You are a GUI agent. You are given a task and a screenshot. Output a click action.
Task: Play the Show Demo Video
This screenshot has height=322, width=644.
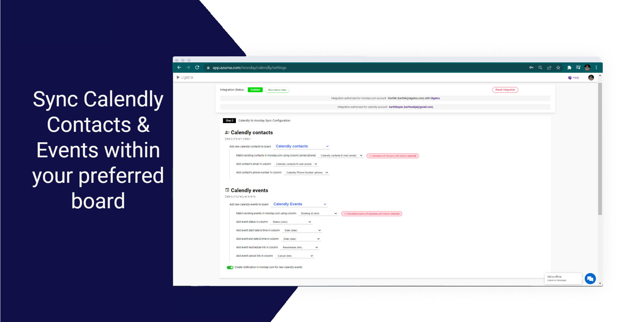(277, 90)
